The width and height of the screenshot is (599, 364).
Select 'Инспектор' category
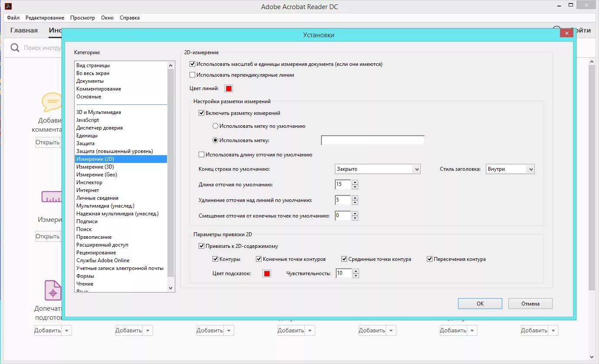pos(89,182)
